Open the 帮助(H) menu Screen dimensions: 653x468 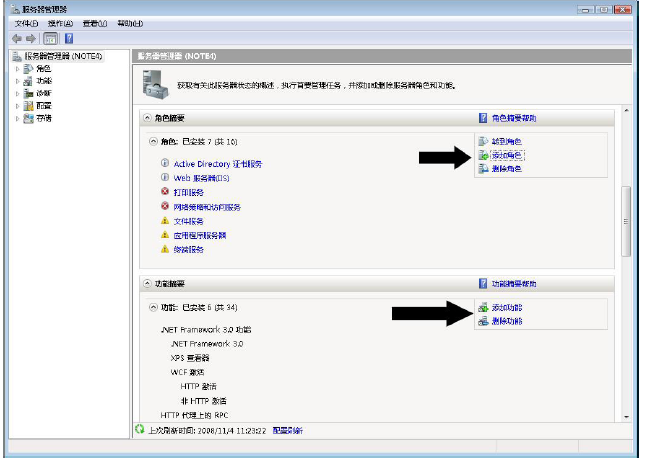[130, 24]
